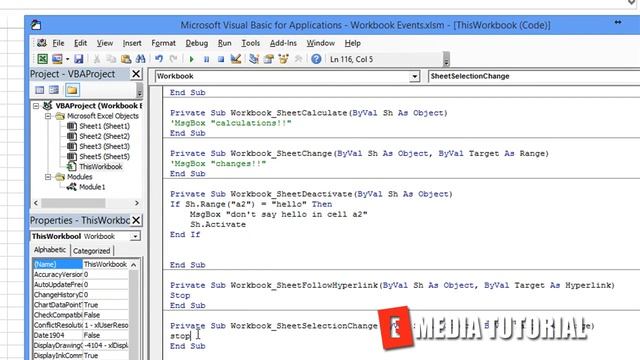Pause execution with the Break icon
Viewport: 640px width, 360px height.
click(x=206, y=59)
